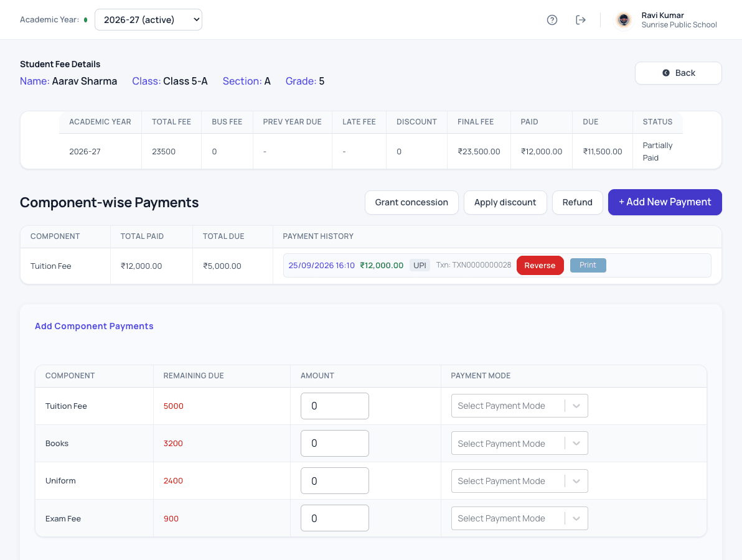Open the Academic Year dropdown
Viewport: 742px width, 560px height.
(149, 20)
